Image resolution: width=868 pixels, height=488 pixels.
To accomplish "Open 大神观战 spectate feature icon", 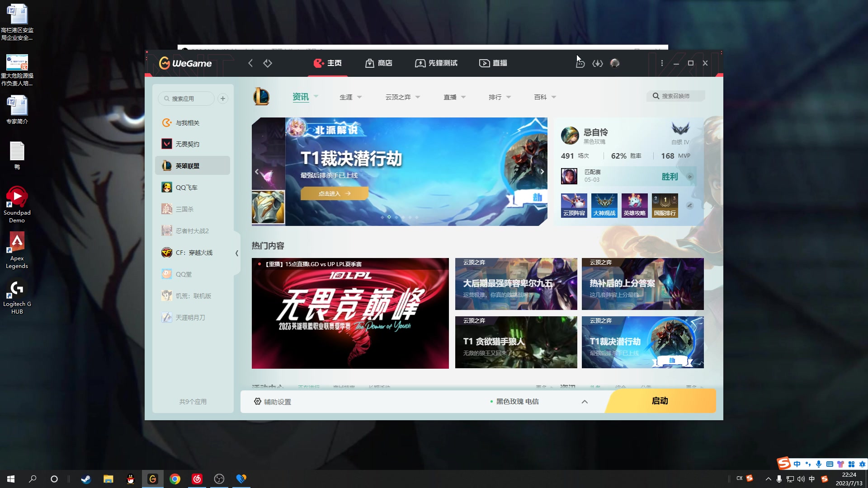I will pyautogui.click(x=604, y=205).
